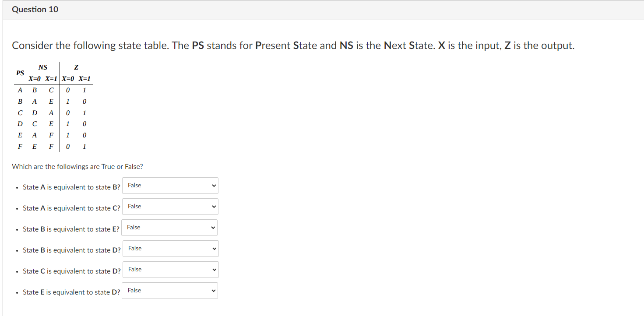Click the bullet point beside State E equivalence question
Viewport: 644px width, 316px height.
pyautogui.click(x=17, y=292)
